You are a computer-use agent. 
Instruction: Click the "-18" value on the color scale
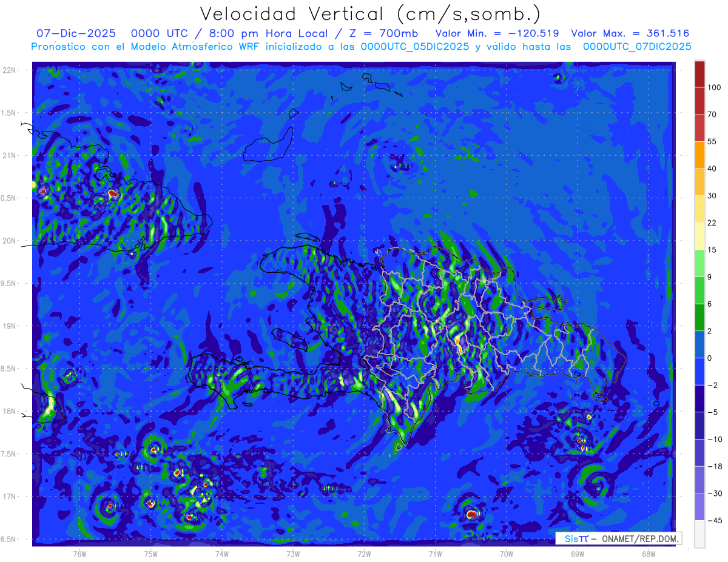715,466
